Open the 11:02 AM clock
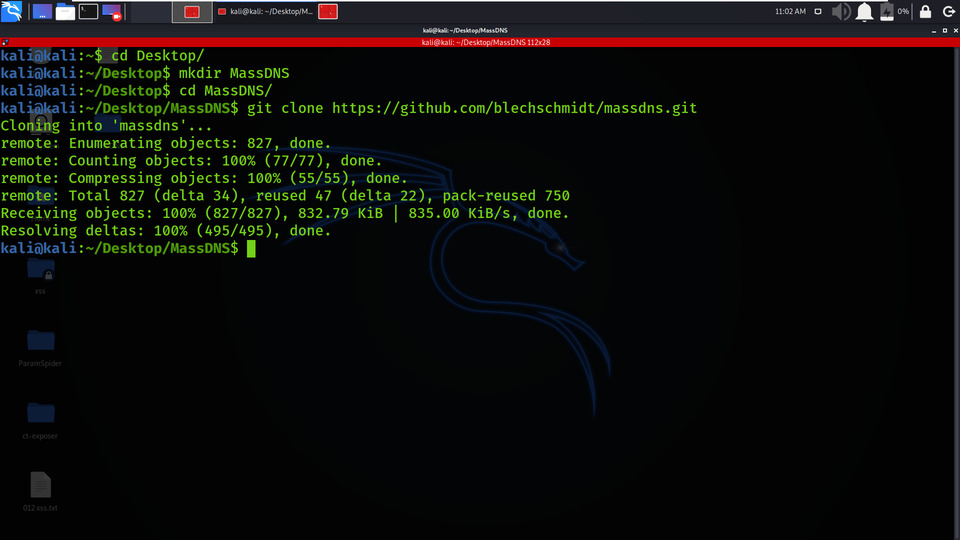 pyautogui.click(x=790, y=12)
